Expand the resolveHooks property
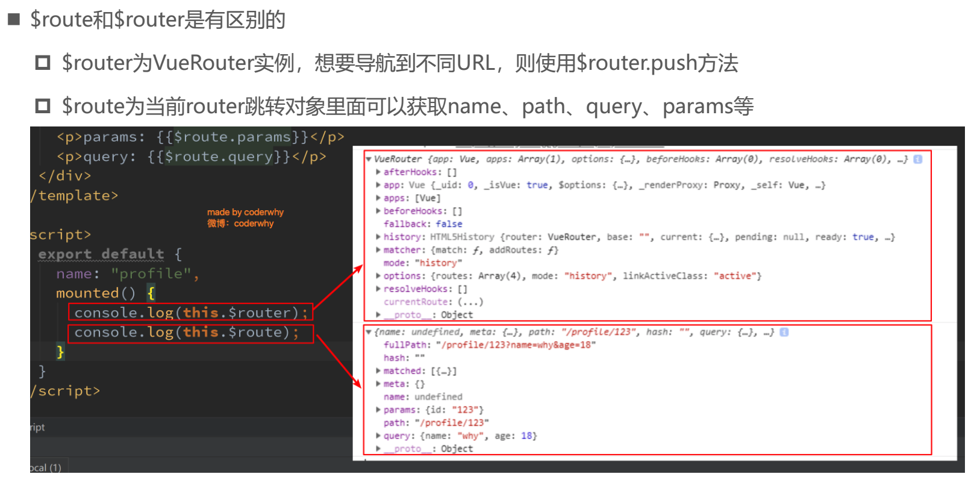The height and width of the screenshot is (480, 980). point(378,289)
